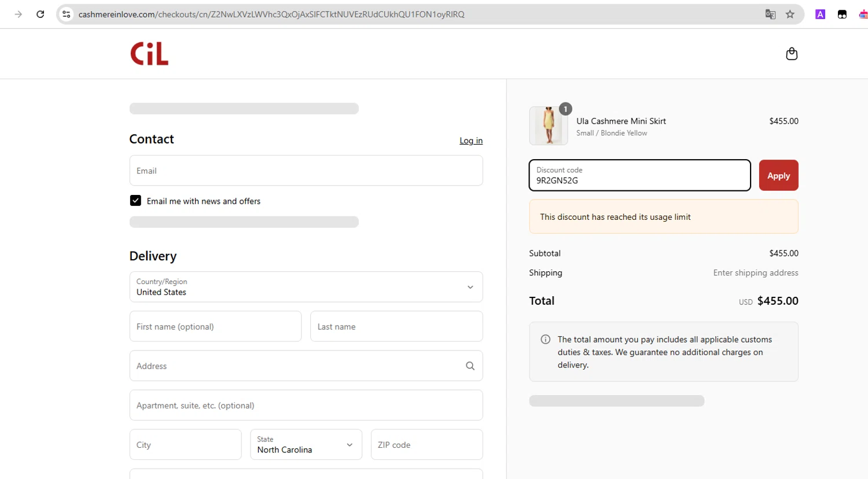
Task: Open the translate page icon
Action: click(x=770, y=14)
